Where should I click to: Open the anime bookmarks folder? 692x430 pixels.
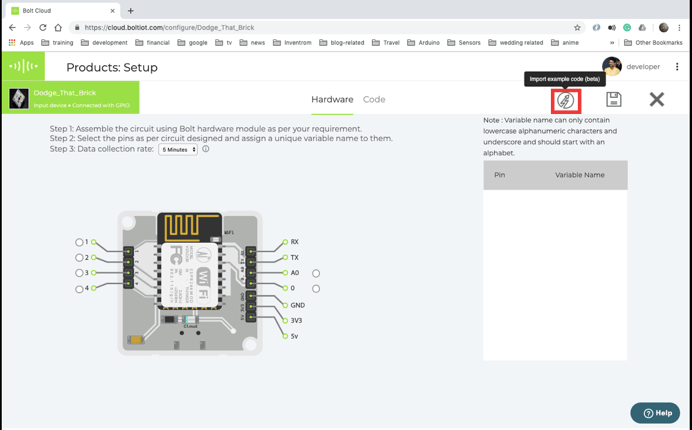tap(565, 43)
